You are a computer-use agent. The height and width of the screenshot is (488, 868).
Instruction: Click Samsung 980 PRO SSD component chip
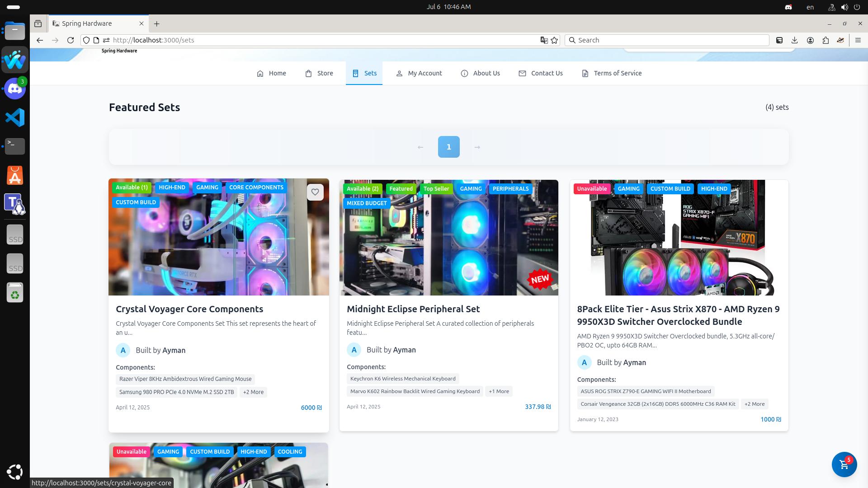pos(177,392)
